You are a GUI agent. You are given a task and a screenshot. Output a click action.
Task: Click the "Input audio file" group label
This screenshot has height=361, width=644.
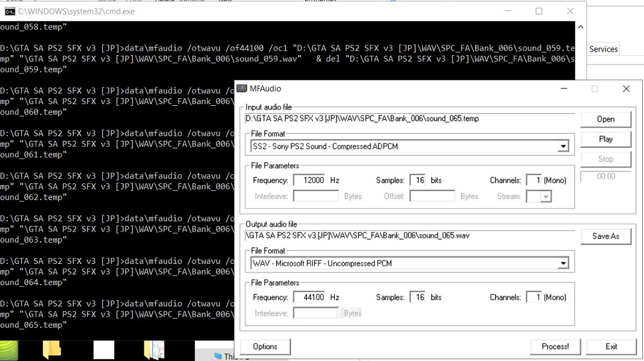coord(269,107)
